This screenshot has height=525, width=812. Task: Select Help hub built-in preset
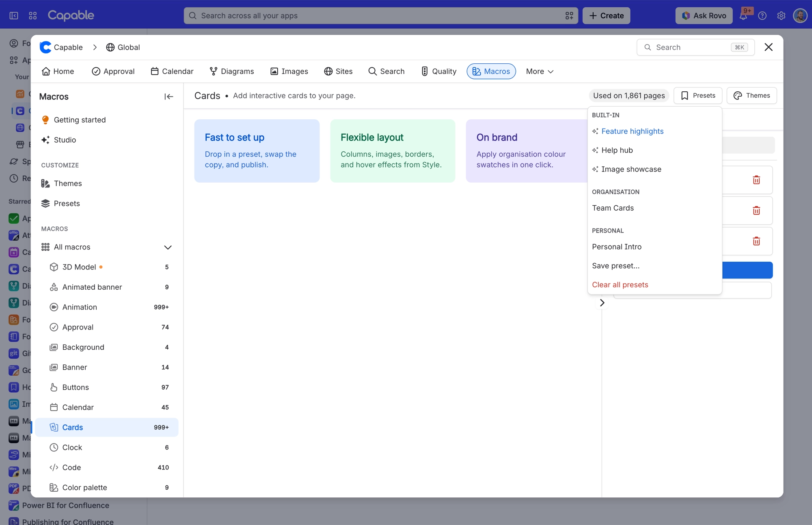[654, 150]
